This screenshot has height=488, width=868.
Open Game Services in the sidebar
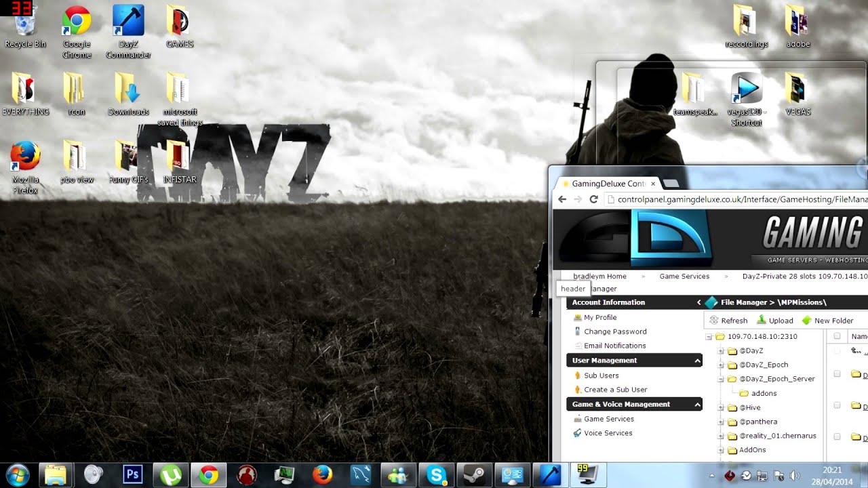pyautogui.click(x=608, y=419)
